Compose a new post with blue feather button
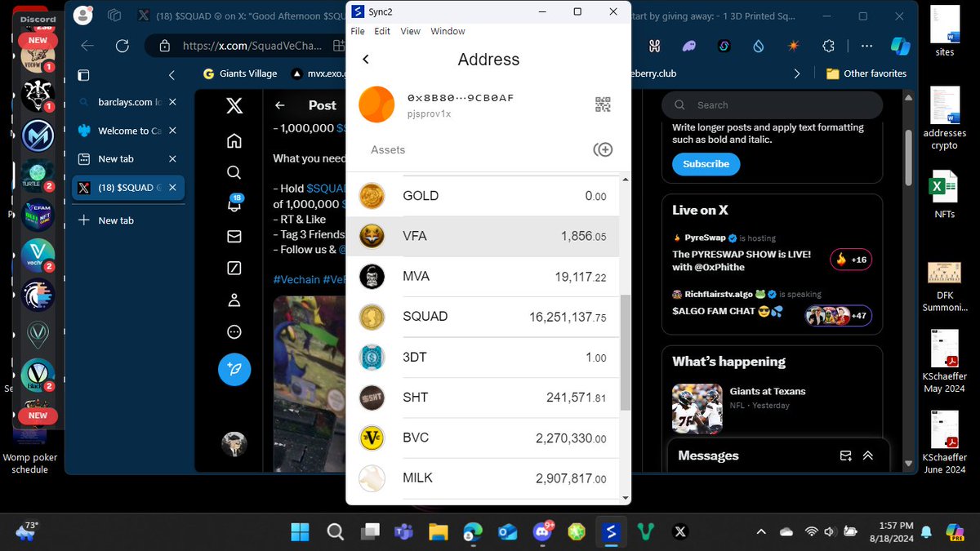Viewport: 980px width, 551px height. 234,370
